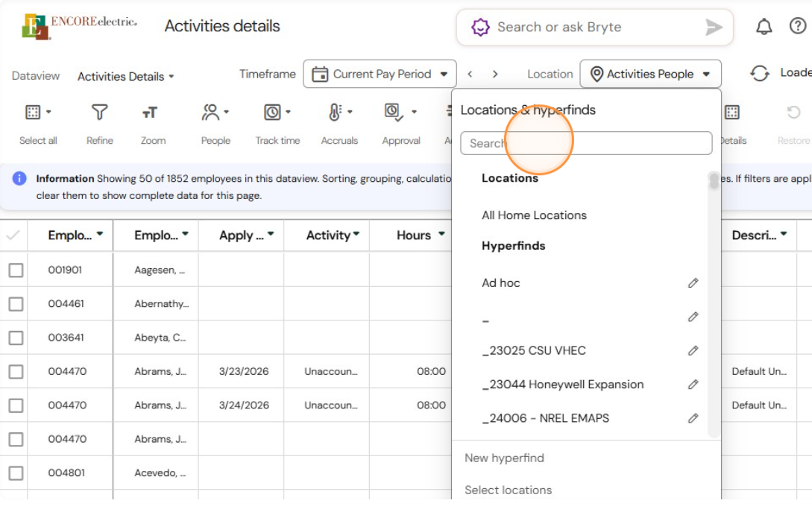Click the Details grid icon
Image resolution: width=812 pixels, height=515 pixels.
[731, 112]
